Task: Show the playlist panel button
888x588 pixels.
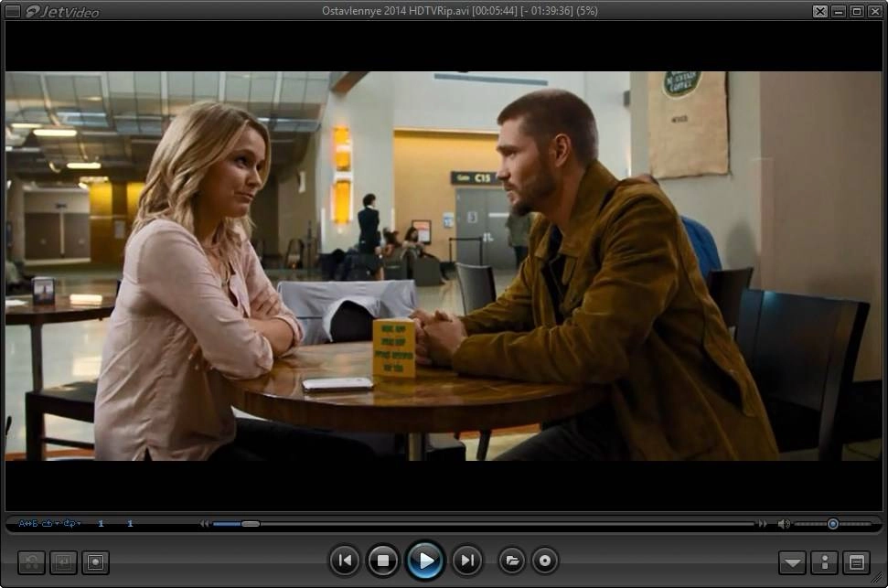Action: pyautogui.click(x=857, y=562)
